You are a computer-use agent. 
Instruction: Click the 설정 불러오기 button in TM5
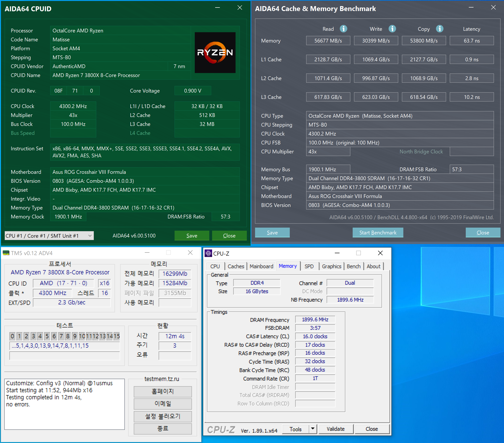(x=163, y=416)
